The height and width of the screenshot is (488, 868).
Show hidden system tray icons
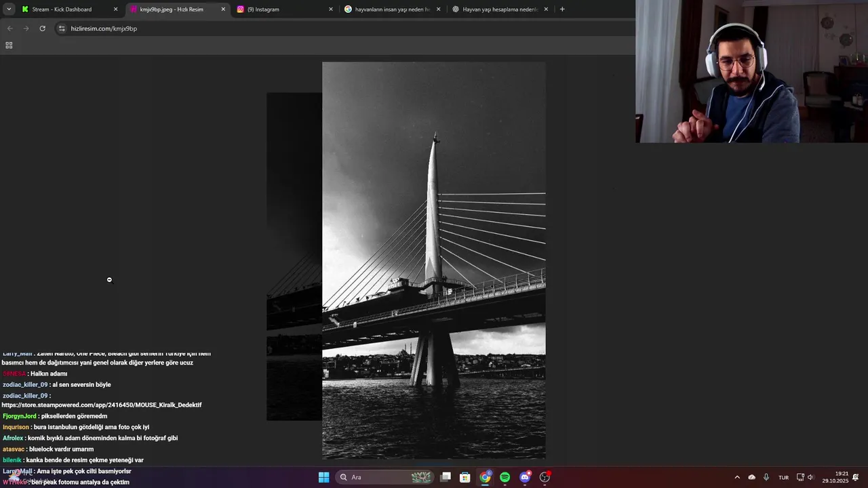(737, 477)
